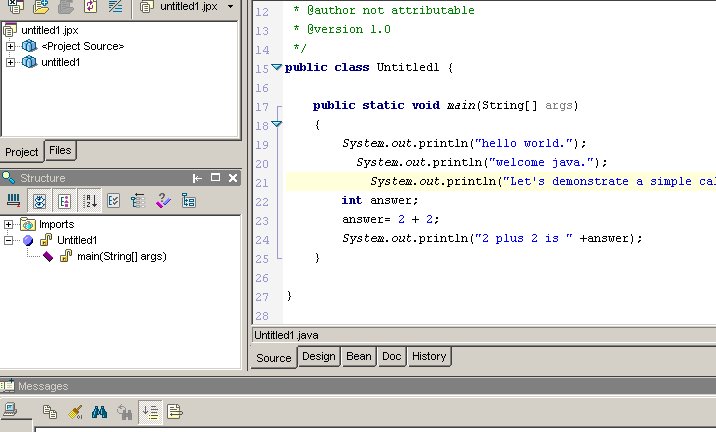Click the collapse hierarchy tree icon
Screen dimensions: 716x432
[x=137, y=201]
